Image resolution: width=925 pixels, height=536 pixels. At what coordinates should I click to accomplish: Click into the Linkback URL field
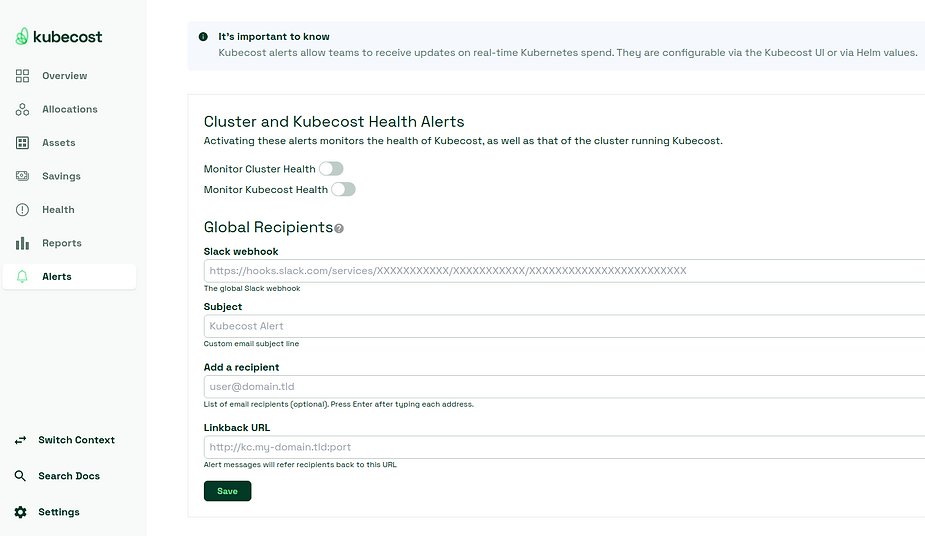tap(564, 447)
